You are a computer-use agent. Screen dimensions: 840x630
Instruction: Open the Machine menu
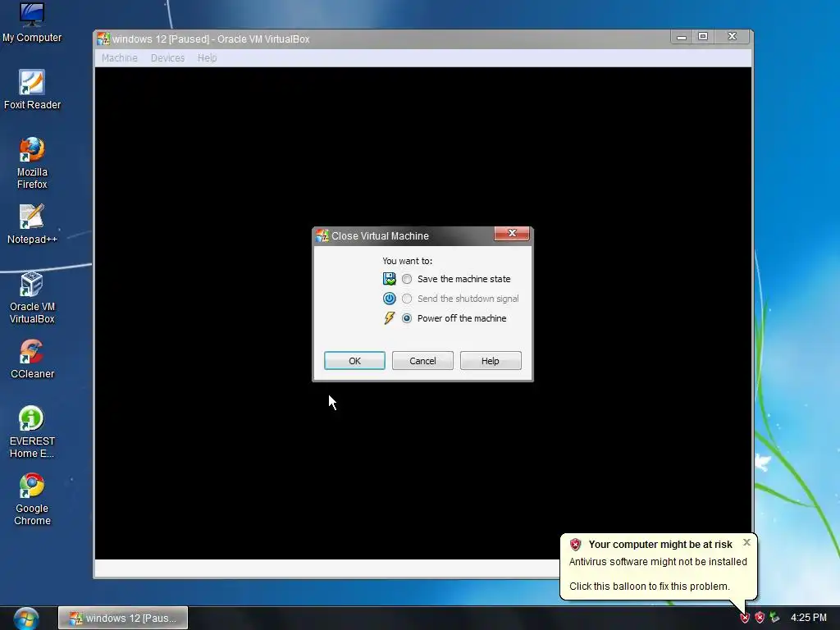tap(120, 58)
